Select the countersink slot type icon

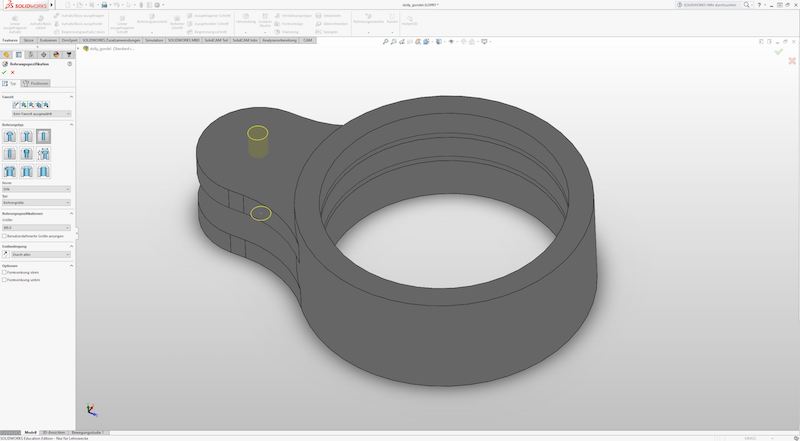27,171
